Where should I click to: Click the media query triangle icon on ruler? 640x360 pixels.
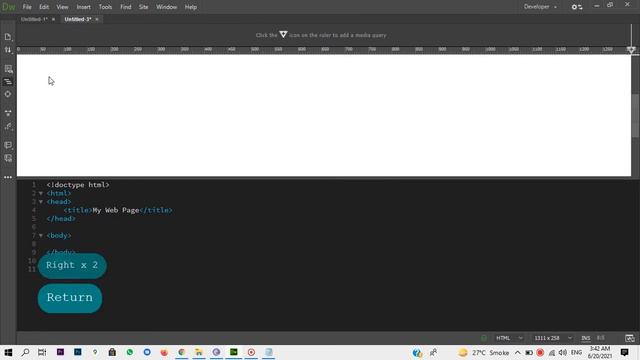click(283, 35)
